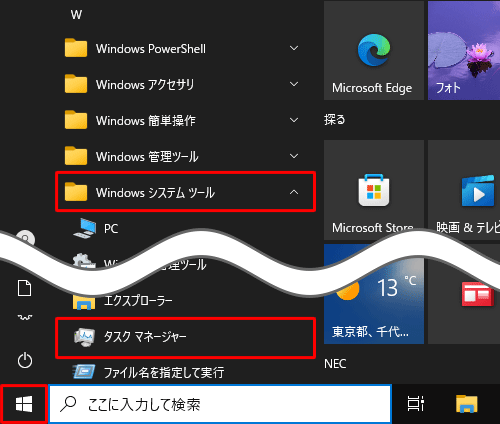Click the search box on the taskbar

click(220, 404)
